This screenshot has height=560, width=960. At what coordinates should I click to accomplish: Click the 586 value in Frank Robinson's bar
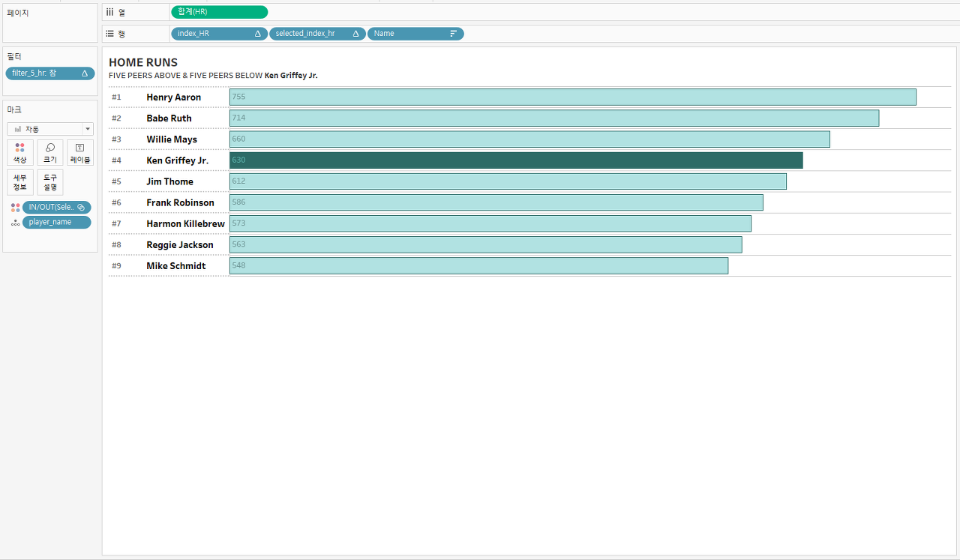pyautogui.click(x=239, y=202)
